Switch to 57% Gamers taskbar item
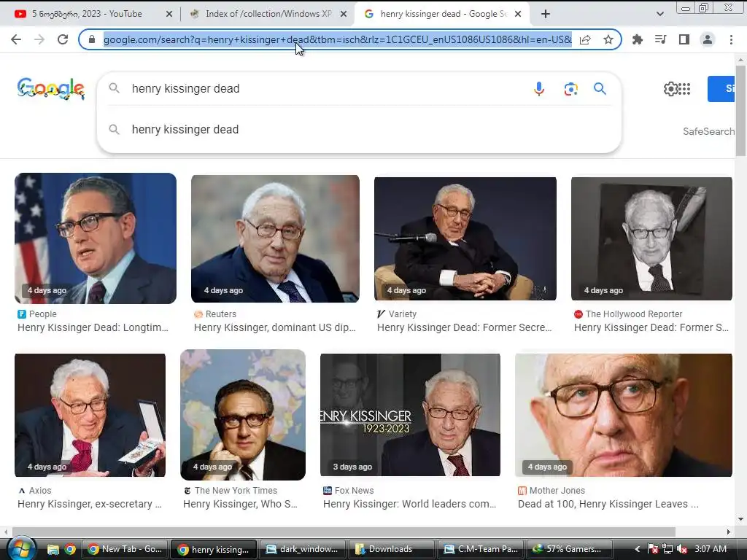The width and height of the screenshot is (747, 560). click(569, 550)
